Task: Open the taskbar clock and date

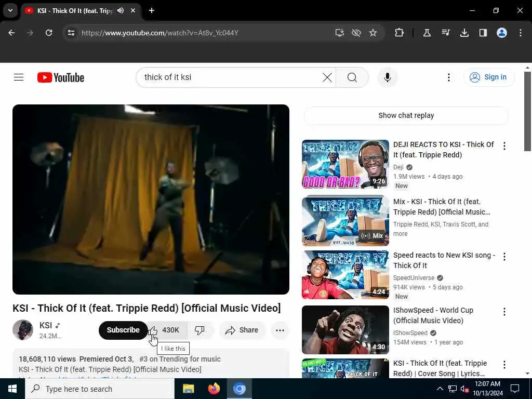Action: point(488,389)
